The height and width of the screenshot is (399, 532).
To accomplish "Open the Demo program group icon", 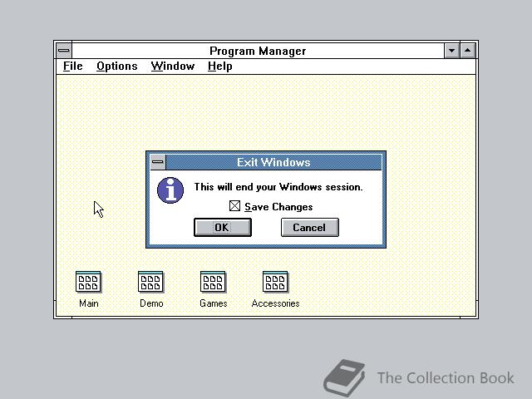I will pos(150,282).
